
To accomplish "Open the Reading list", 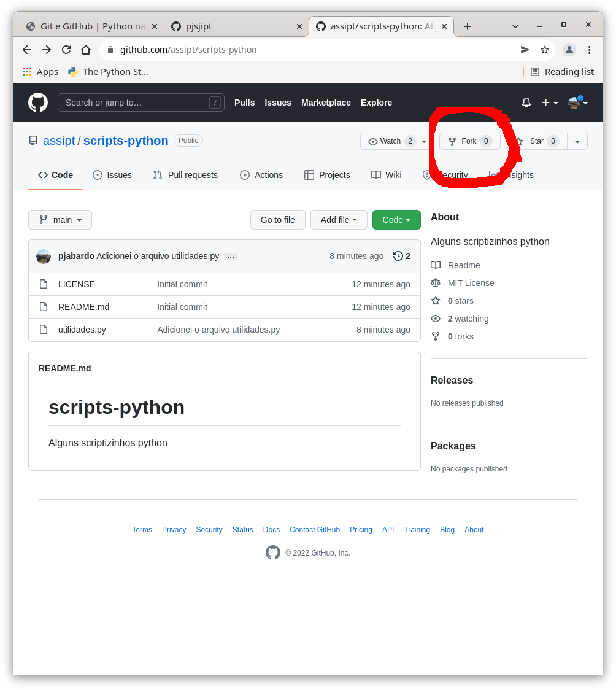I will point(562,72).
